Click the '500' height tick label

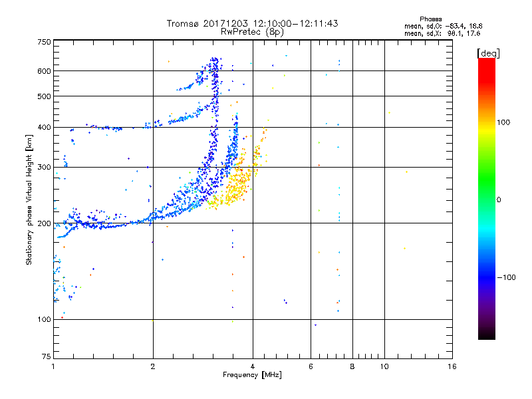click(x=44, y=96)
